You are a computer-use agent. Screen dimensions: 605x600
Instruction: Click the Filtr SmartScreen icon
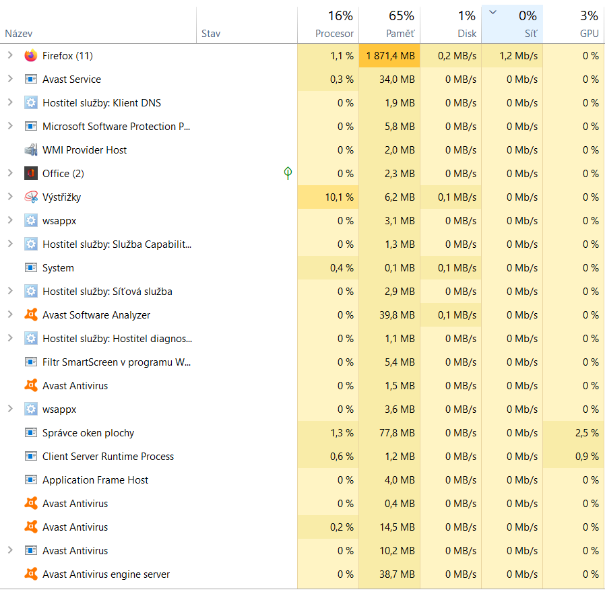coord(31,362)
